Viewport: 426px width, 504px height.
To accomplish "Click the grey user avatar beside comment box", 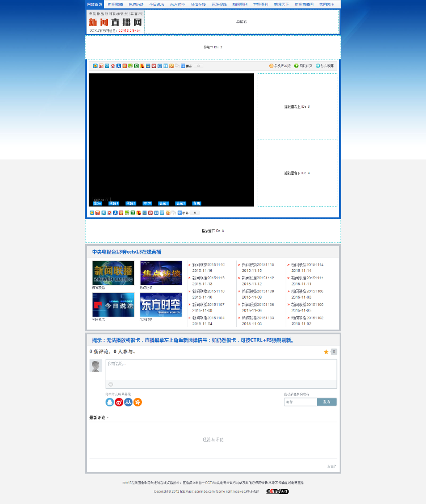I will pos(95,366).
